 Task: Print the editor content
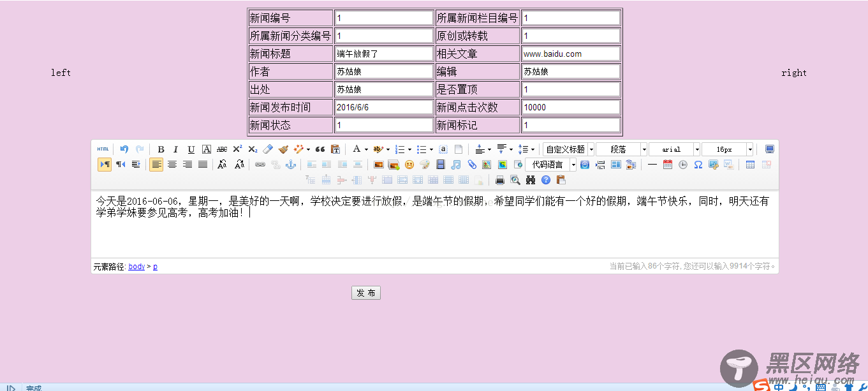tap(500, 180)
